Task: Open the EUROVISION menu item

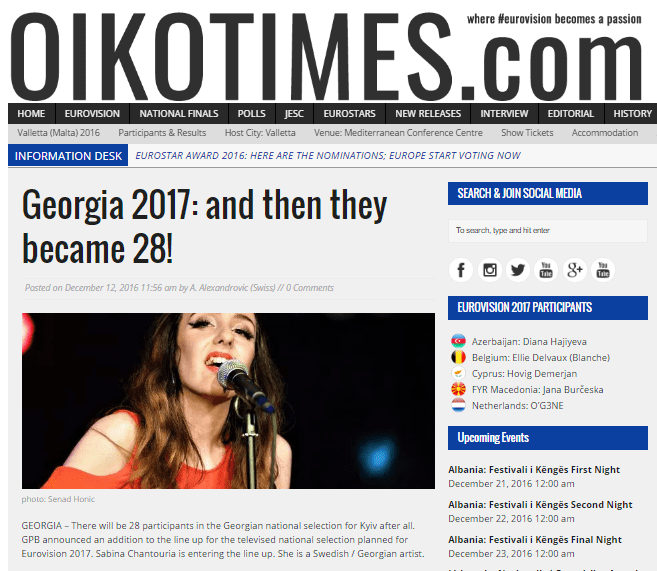Action: pyautogui.click(x=92, y=114)
